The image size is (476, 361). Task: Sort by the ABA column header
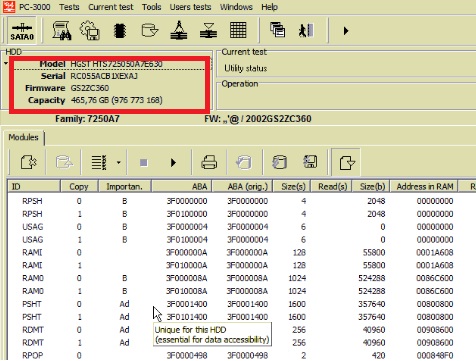(182, 186)
